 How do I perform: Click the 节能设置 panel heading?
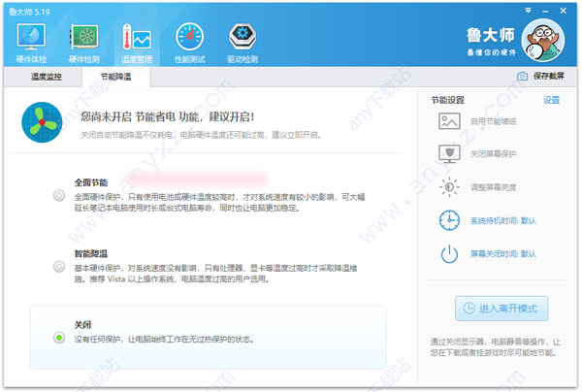coord(447,100)
